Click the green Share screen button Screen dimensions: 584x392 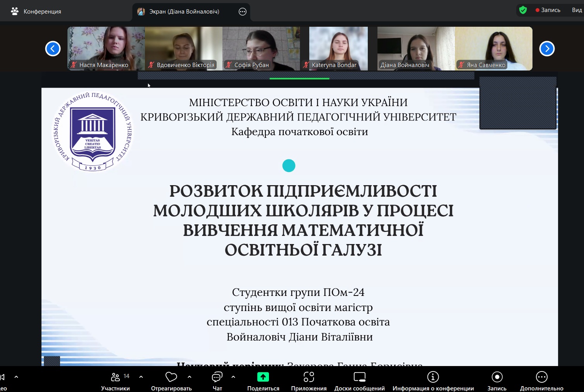coord(263,377)
